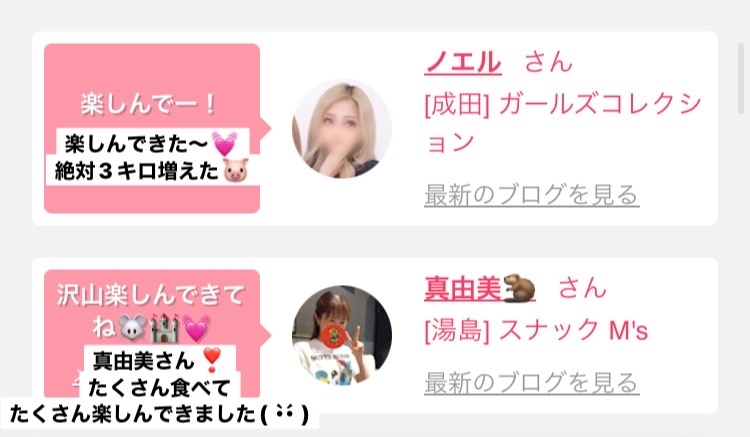The width and height of the screenshot is (750, 437).
Task: Tap the mouse emoji in second bubble
Action: (132, 328)
